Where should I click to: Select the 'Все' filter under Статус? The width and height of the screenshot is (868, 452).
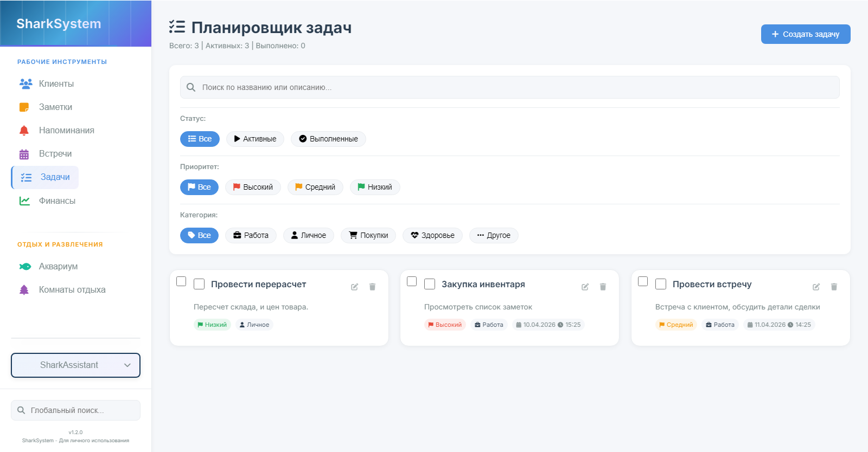(x=200, y=139)
